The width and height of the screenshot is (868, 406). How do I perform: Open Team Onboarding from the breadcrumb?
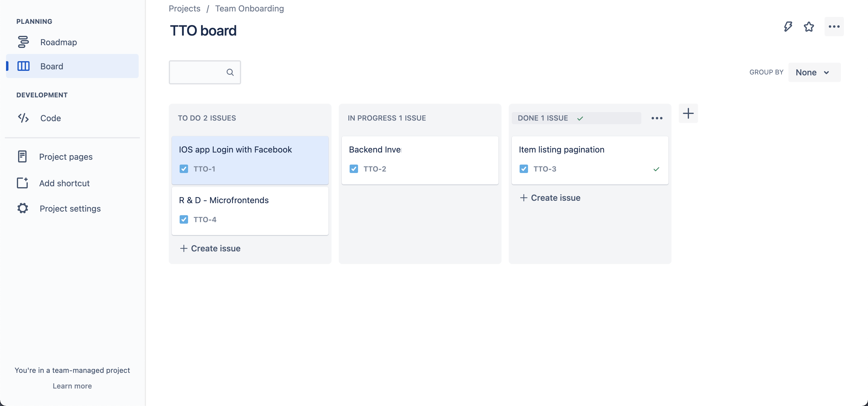[x=249, y=8]
